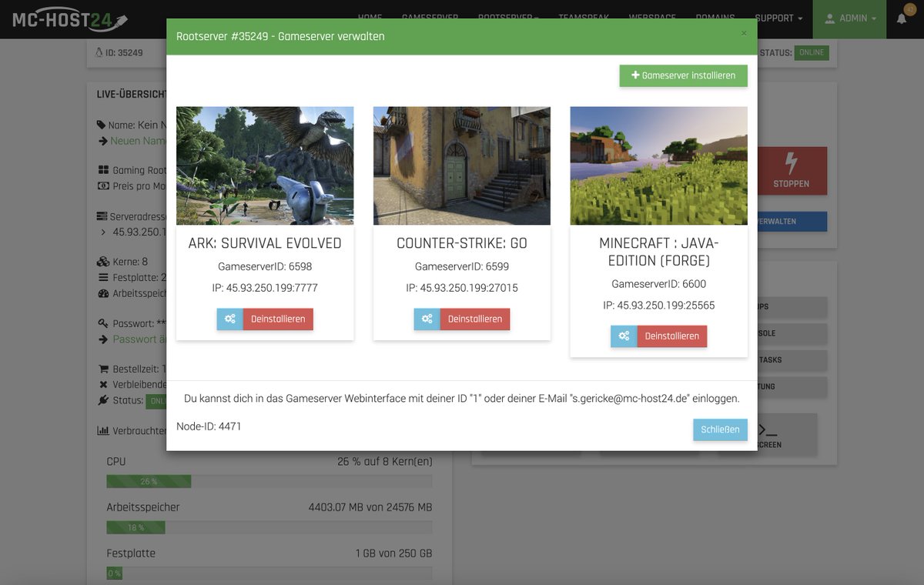The image size is (924, 585).
Task: Click the ID: 35249 label
Action: click(124, 53)
